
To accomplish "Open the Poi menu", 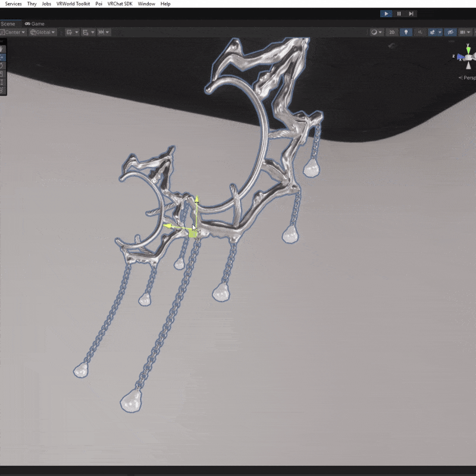I will (99, 4).
